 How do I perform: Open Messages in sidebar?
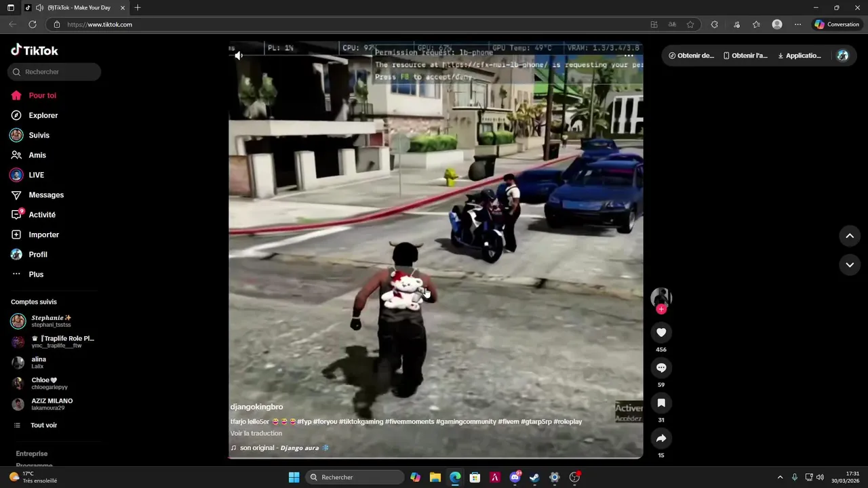(37, 195)
